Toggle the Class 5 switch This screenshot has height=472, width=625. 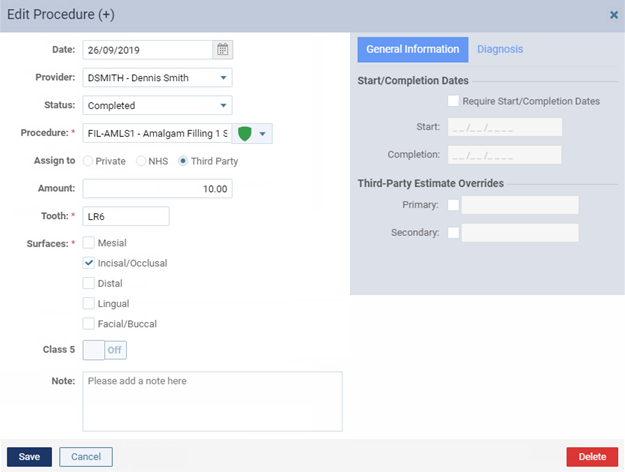click(x=105, y=350)
